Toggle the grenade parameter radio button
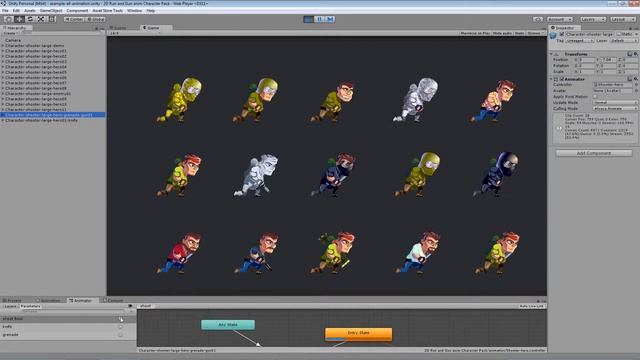 [120, 335]
